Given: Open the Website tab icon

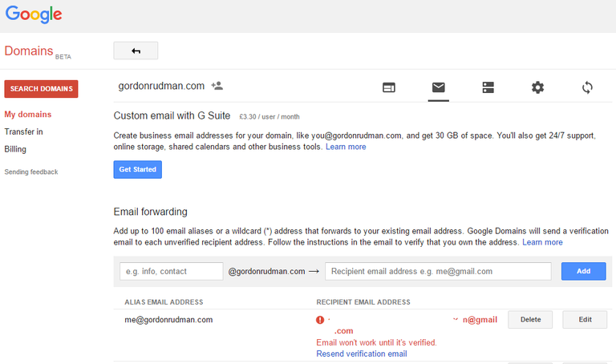Looking at the screenshot, I should [388, 87].
